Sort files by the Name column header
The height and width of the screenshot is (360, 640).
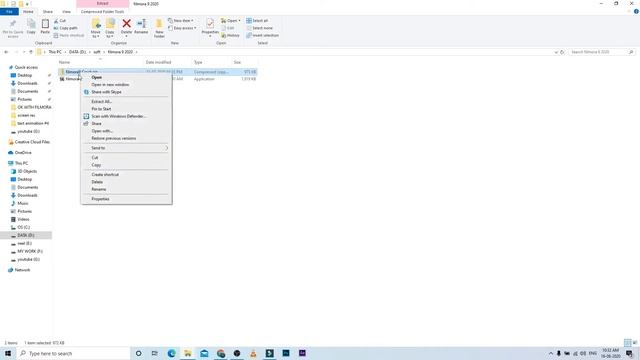[64, 62]
